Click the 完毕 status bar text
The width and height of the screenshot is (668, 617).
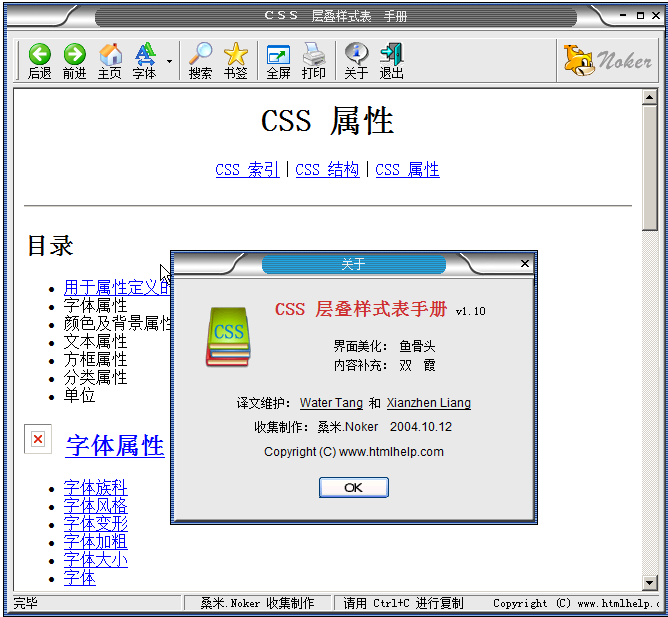pos(25,603)
